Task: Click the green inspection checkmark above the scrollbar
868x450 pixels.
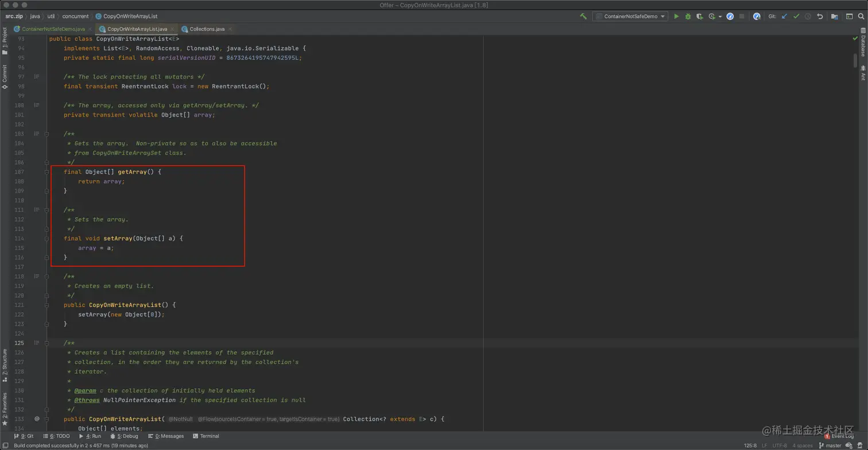Action: [855, 39]
